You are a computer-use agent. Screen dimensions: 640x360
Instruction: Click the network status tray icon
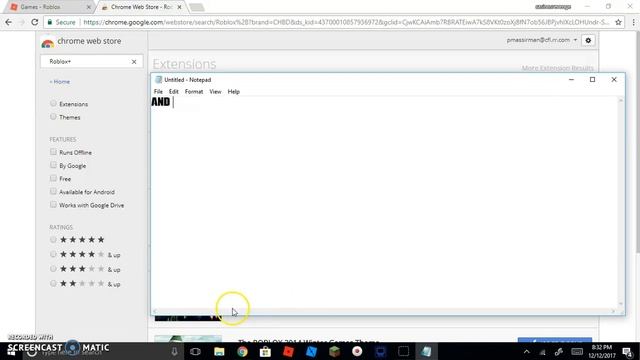tap(542, 352)
